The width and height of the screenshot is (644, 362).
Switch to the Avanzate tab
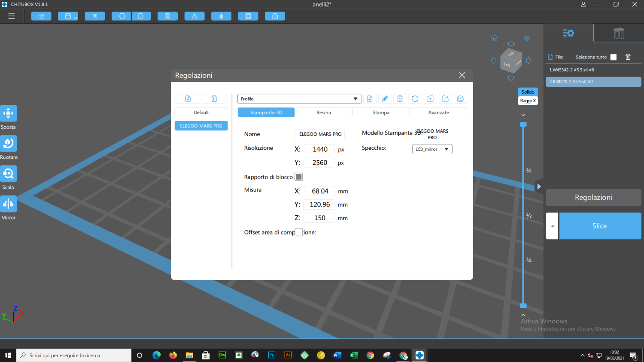[438, 113]
